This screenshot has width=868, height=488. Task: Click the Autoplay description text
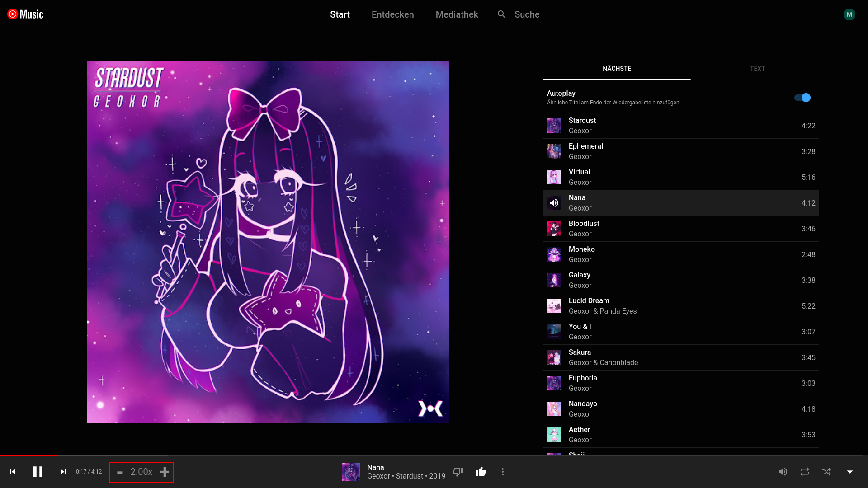coord(613,103)
